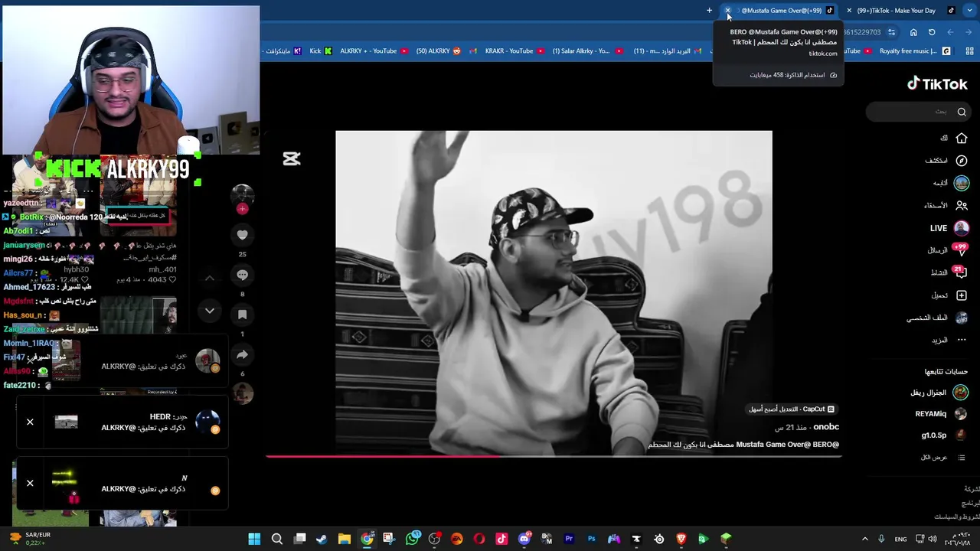Viewport: 980px width, 551px height.
Task: Open WhatsApp from the taskbar
Action: pos(412,539)
